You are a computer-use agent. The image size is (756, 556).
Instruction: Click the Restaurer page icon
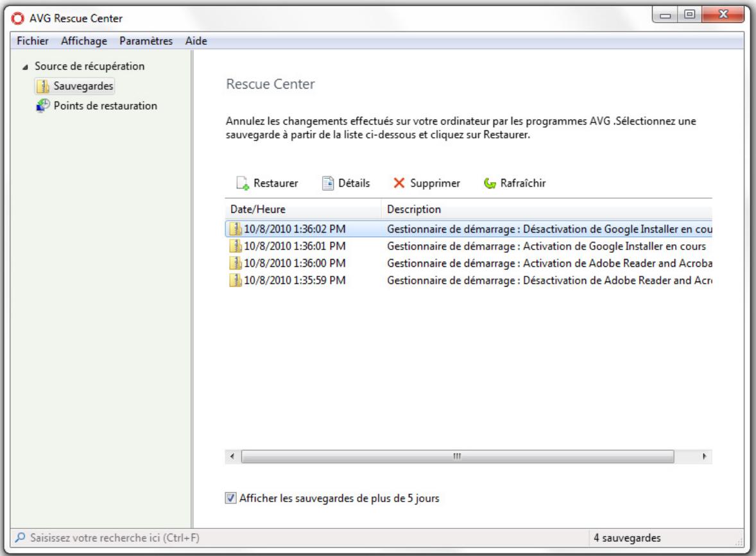click(243, 183)
